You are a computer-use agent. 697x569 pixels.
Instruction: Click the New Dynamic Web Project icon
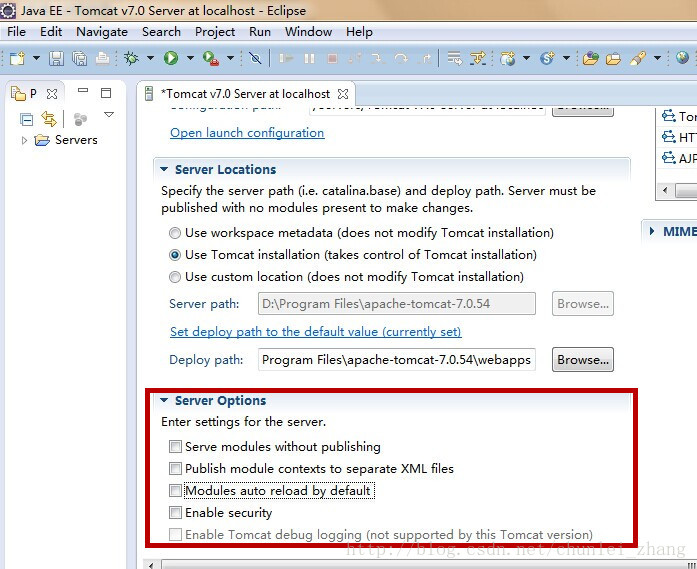point(508,58)
